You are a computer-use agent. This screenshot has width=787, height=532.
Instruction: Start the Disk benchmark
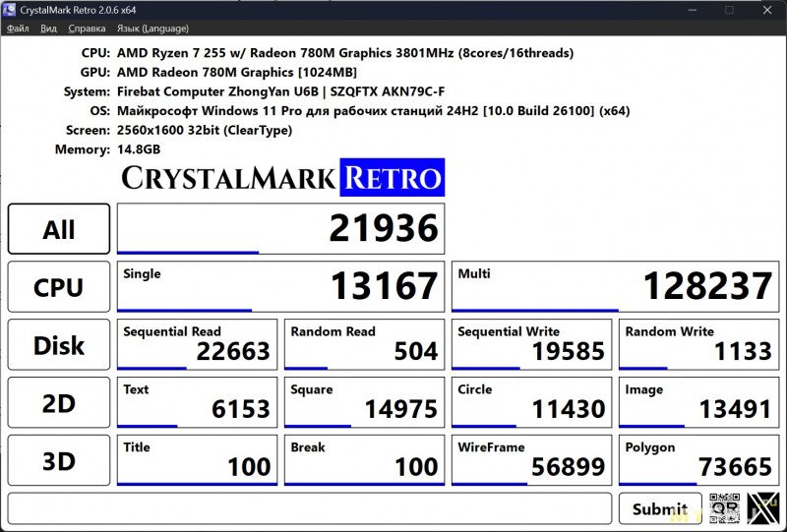(59, 345)
